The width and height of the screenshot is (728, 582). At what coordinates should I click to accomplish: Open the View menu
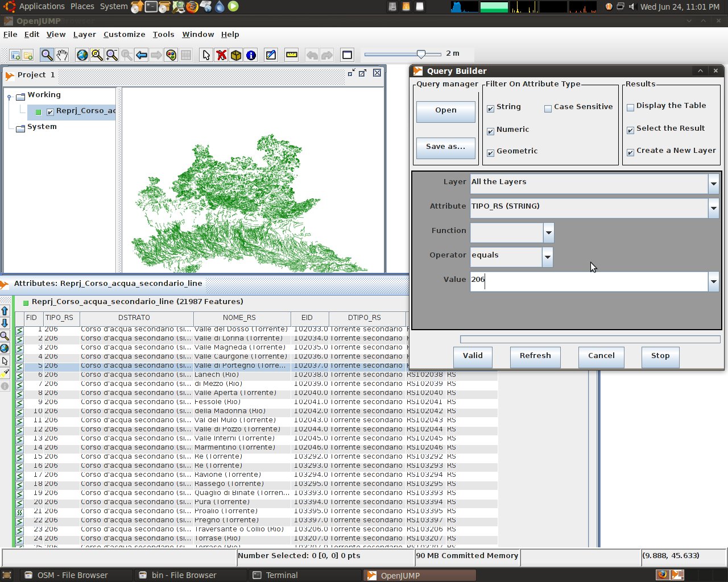pyautogui.click(x=56, y=35)
